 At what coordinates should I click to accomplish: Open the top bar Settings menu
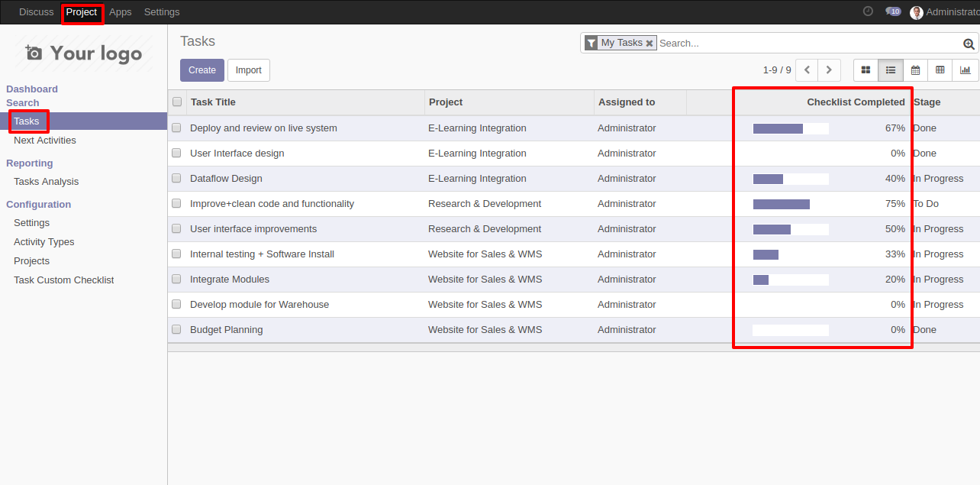pos(162,12)
